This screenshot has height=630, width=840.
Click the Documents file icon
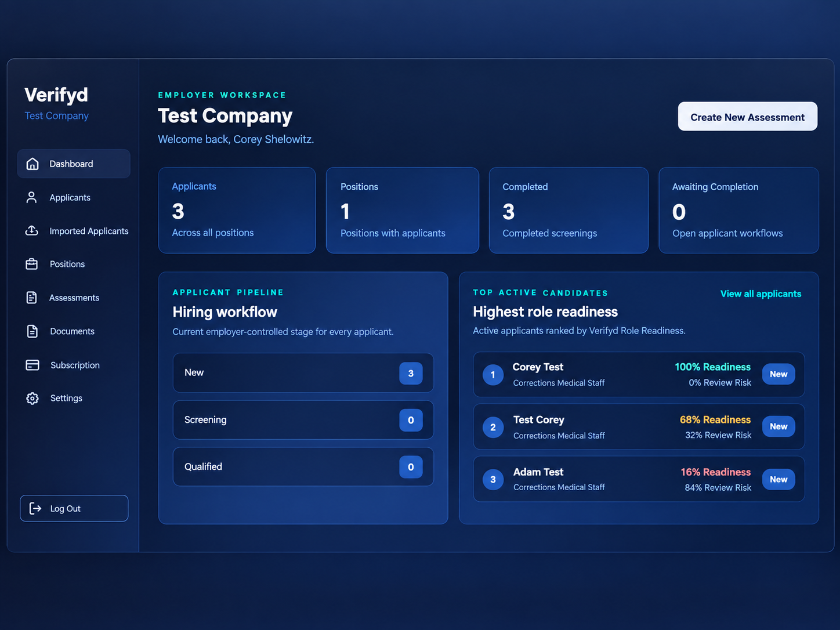coord(32,331)
